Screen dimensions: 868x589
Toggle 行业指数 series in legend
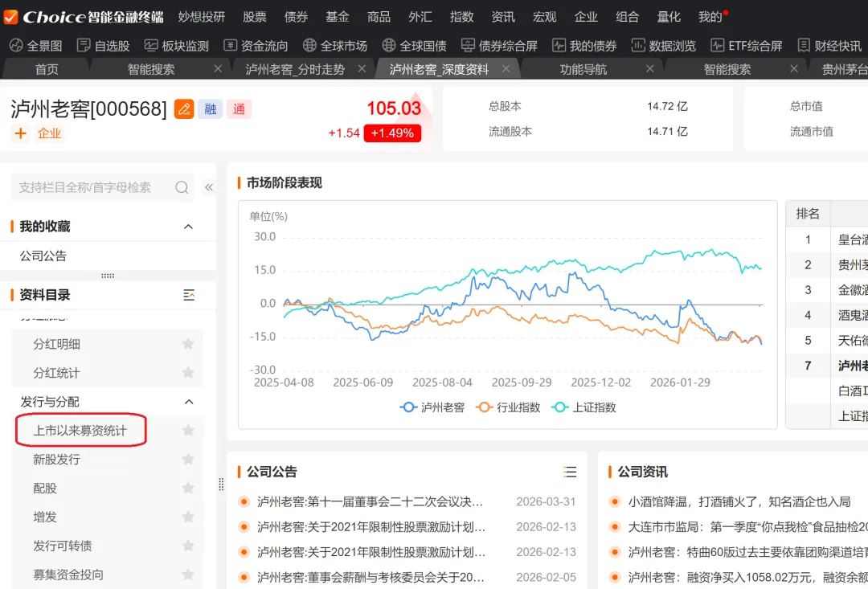(x=508, y=407)
